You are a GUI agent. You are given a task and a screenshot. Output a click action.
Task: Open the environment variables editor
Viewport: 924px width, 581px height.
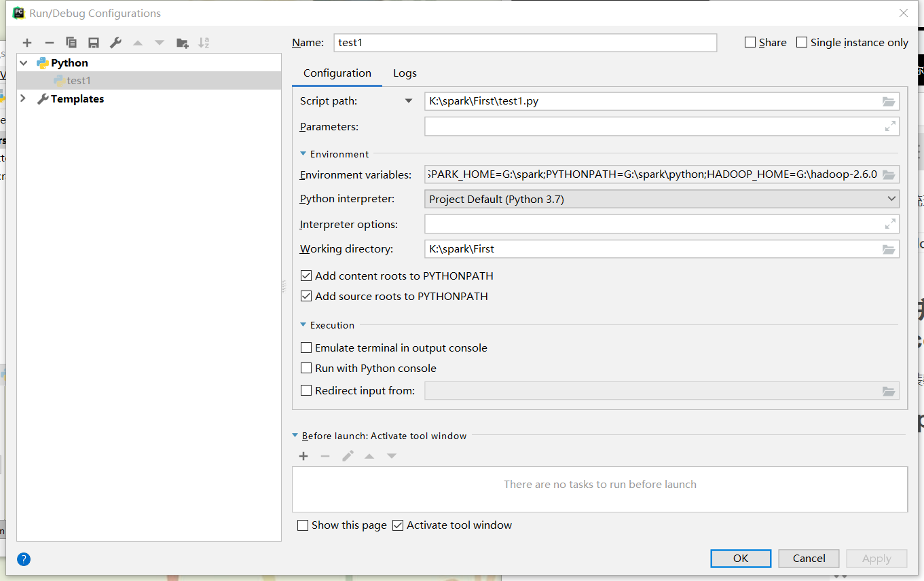pyautogui.click(x=889, y=174)
